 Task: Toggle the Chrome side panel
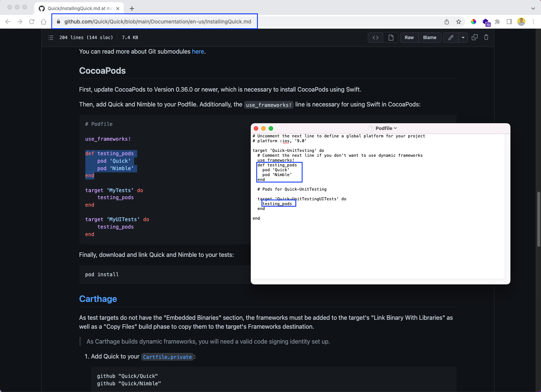(509, 22)
